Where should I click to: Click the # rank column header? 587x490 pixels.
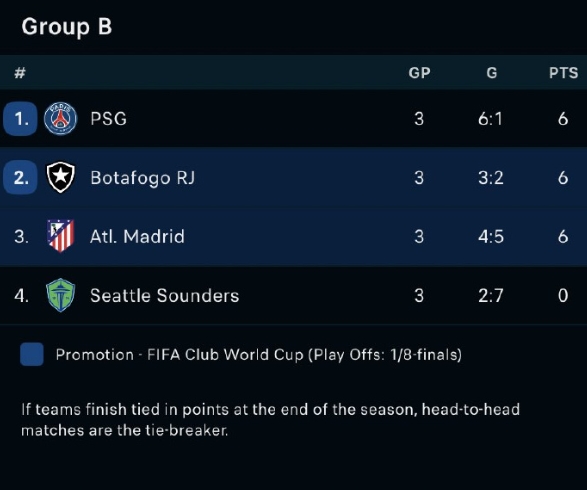pyautogui.click(x=20, y=73)
